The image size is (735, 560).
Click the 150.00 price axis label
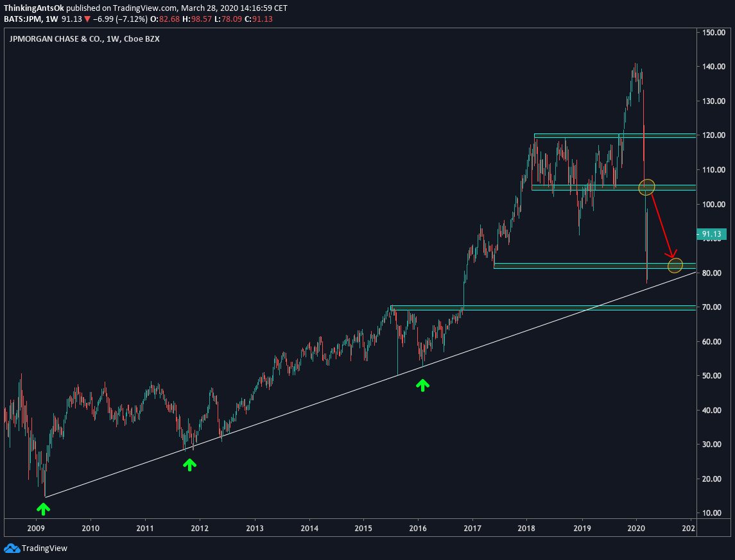click(714, 32)
